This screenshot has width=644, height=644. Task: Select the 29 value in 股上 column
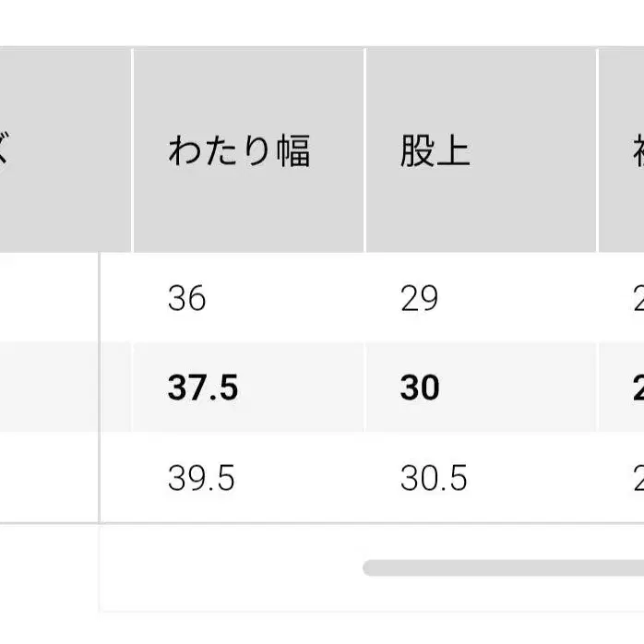420,298
